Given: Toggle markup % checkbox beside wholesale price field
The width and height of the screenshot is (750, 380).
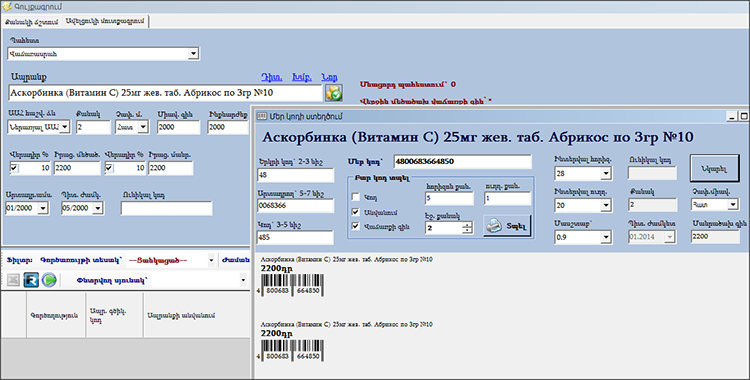Looking at the screenshot, I should (14, 168).
